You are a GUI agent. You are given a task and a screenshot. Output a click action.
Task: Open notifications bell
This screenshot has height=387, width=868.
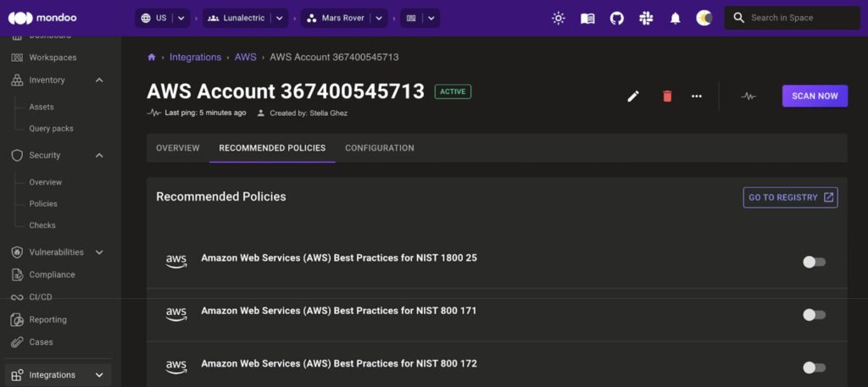[675, 18]
